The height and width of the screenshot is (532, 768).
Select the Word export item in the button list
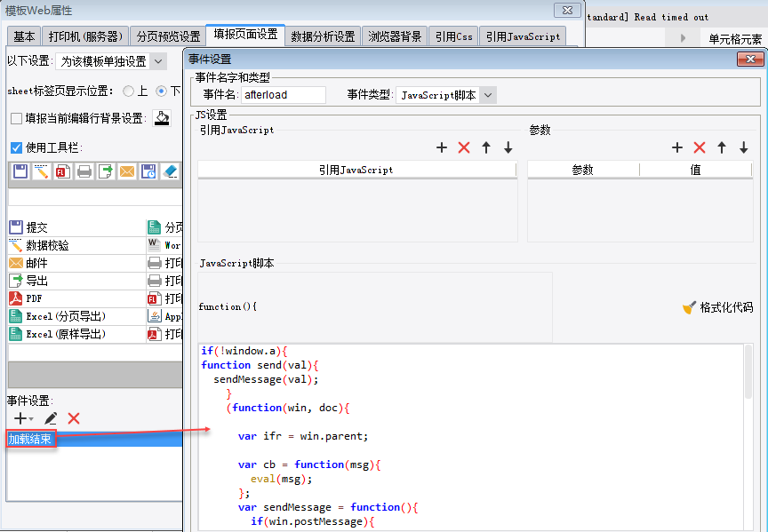164,245
